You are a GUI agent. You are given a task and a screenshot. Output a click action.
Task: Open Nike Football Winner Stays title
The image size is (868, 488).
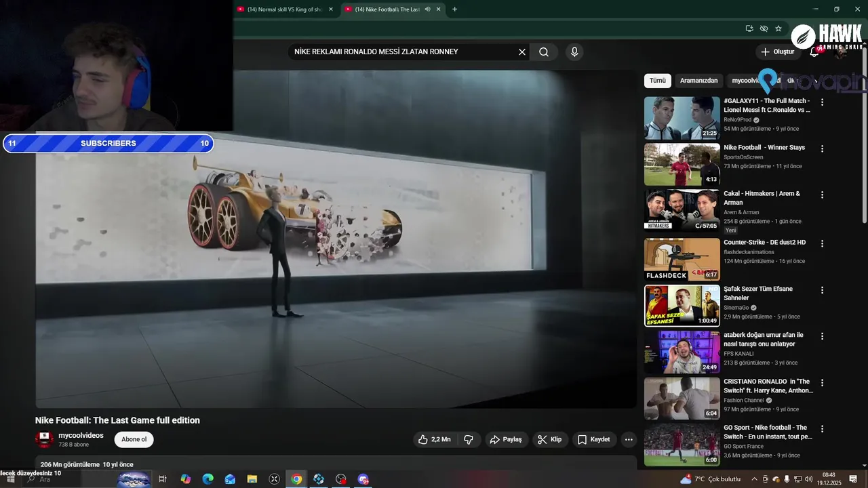(x=764, y=148)
